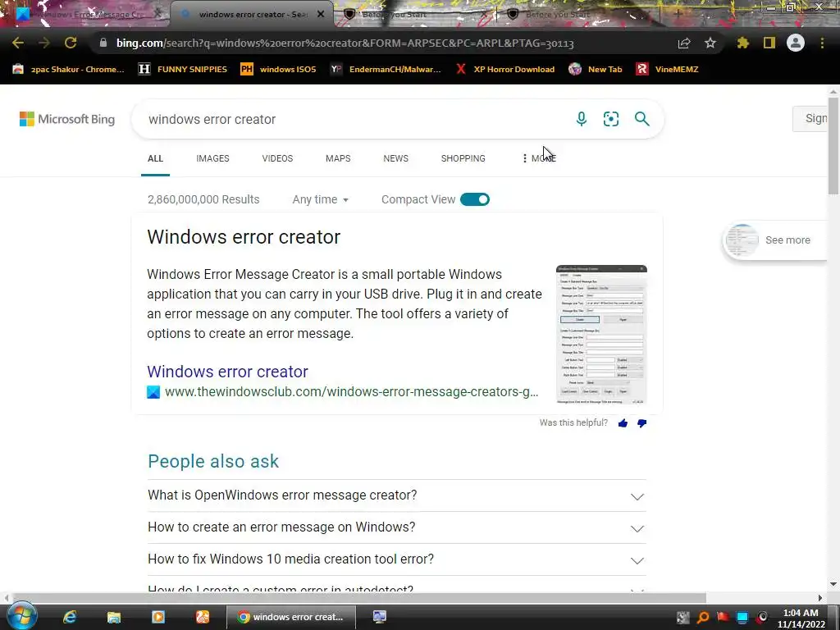The width and height of the screenshot is (840, 630).
Task: Click the vertical scrollbar thumb
Action: [833, 146]
